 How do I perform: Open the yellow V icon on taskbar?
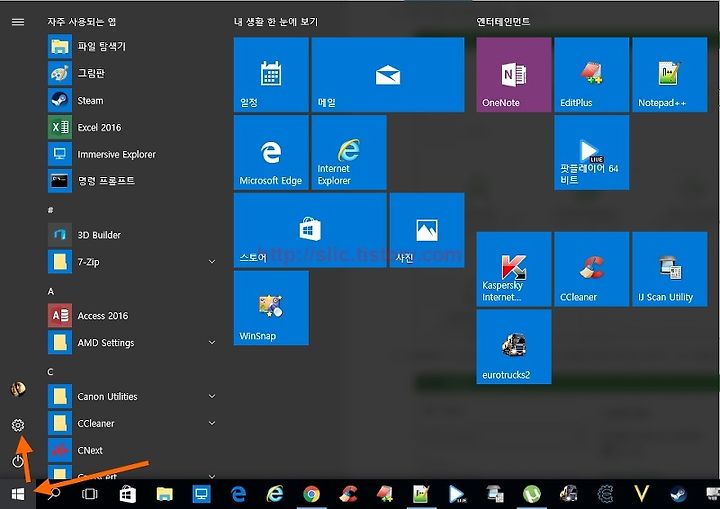click(641, 494)
